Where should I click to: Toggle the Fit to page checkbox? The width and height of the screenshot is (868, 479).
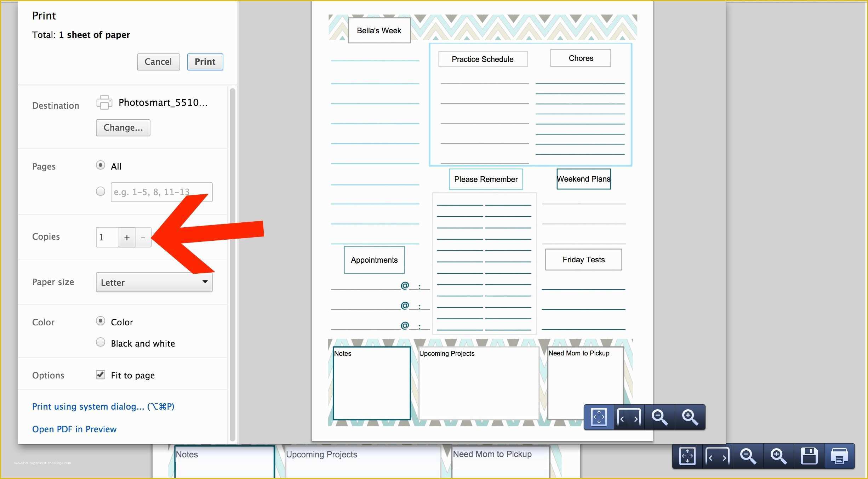(x=101, y=374)
